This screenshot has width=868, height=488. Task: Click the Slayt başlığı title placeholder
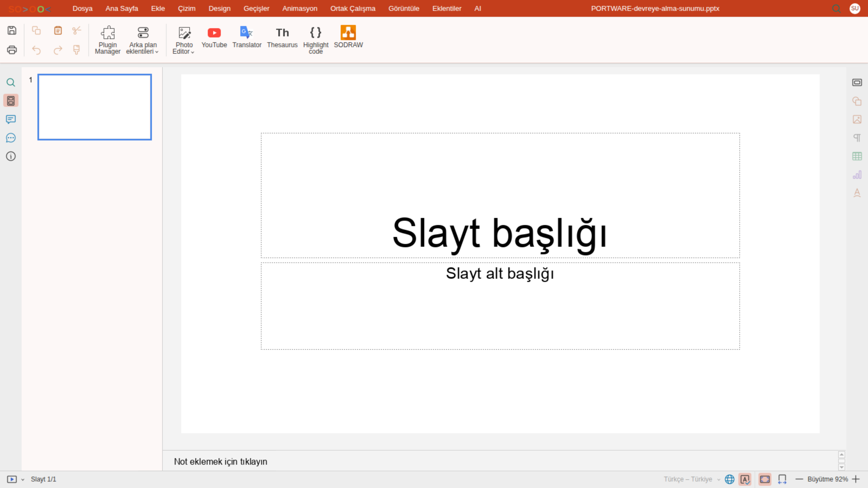click(500, 195)
